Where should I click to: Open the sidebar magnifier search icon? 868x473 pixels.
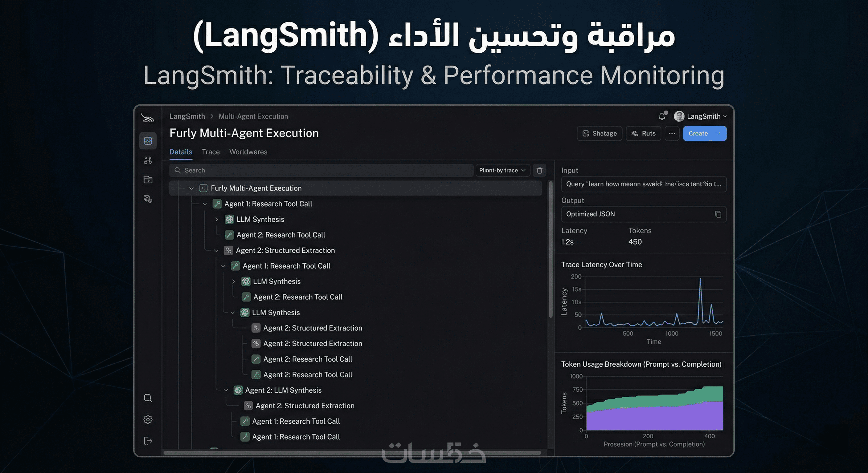[148, 398]
